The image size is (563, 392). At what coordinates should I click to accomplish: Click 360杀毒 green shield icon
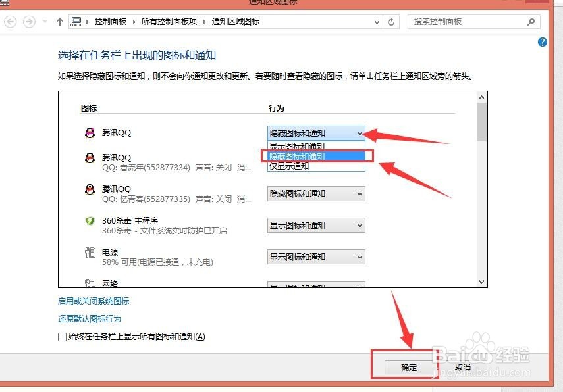click(90, 220)
